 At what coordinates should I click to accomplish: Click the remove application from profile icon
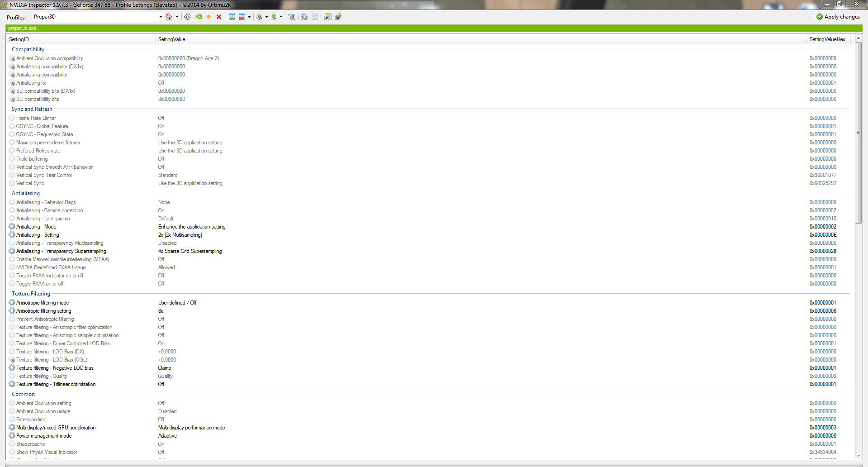(x=242, y=17)
